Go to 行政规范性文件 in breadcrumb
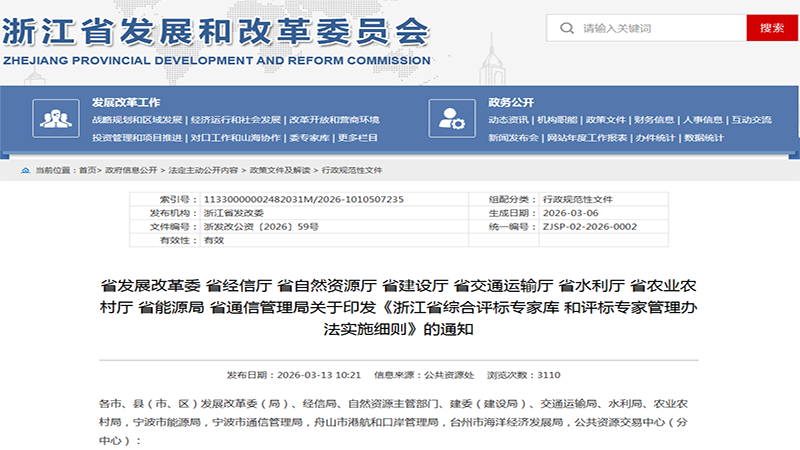Image resolution: width=800 pixels, height=450 pixels. 352,170
